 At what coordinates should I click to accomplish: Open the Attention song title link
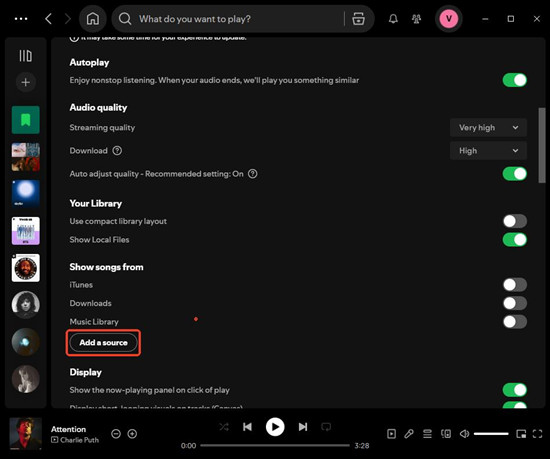tap(68, 429)
